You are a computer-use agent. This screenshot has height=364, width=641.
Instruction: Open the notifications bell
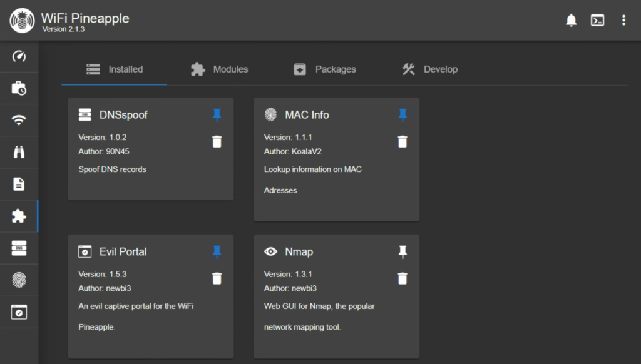(571, 20)
